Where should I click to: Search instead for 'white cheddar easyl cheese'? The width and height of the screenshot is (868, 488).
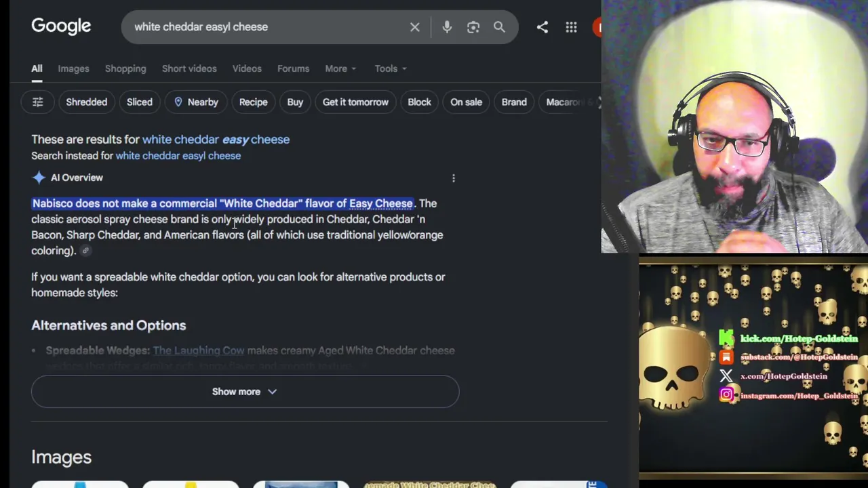click(x=178, y=156)
